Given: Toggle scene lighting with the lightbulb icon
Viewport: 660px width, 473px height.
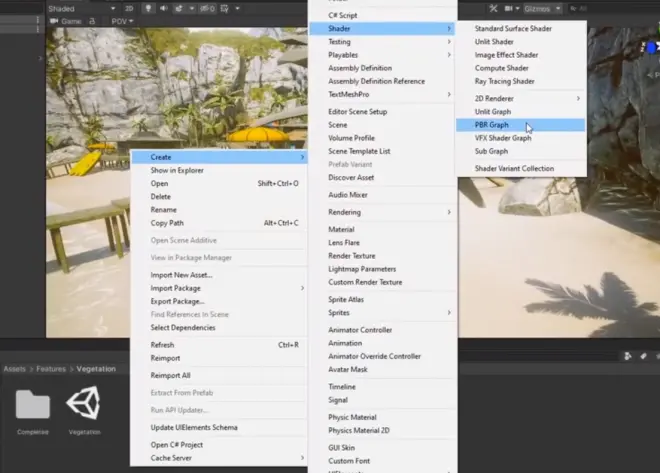Looking at the screenshot, I should click(148, 8).
